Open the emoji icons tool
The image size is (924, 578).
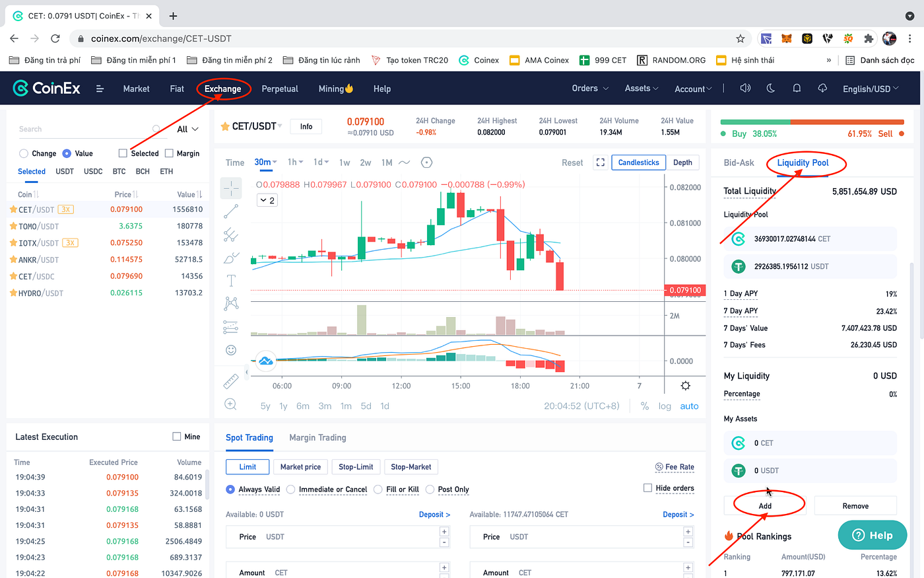point(231,350)
